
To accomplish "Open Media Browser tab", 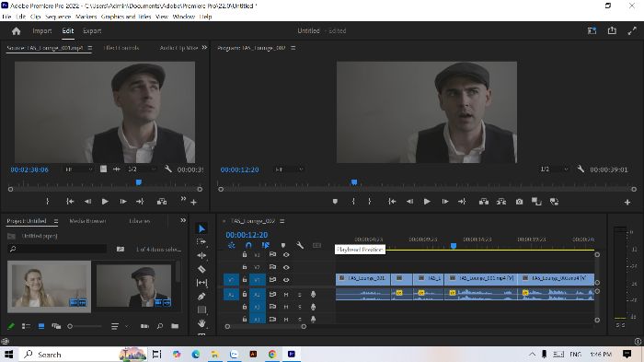I will tap(87, 221).
